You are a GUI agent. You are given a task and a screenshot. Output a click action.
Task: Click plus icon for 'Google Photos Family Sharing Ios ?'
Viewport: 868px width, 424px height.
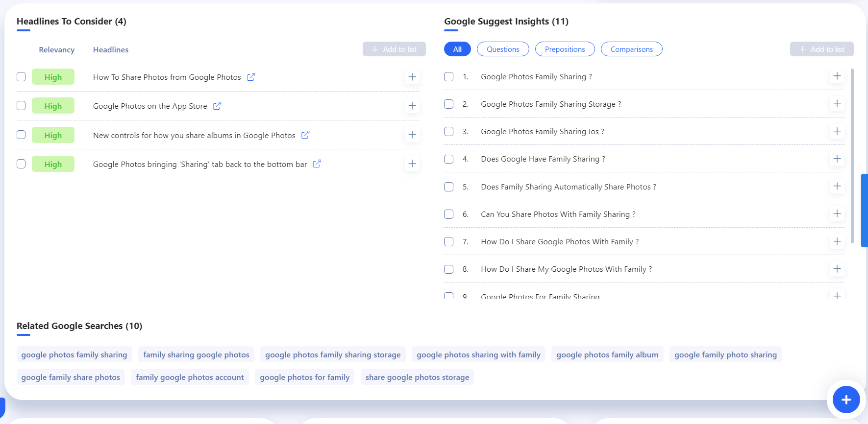(x=837, y=131)
